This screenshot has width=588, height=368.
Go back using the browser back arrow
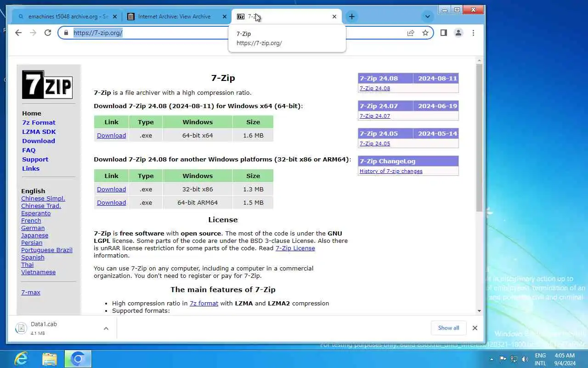pos(18,33)
